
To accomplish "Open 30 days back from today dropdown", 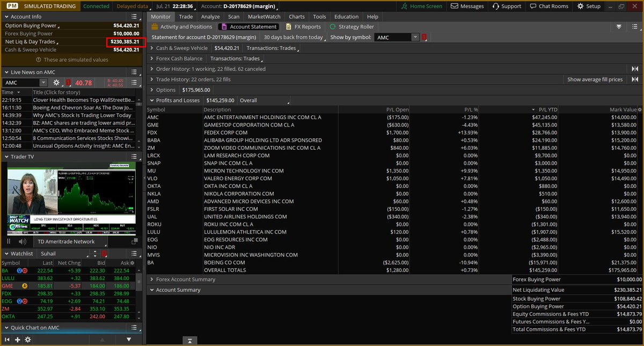I will point(295,38).
